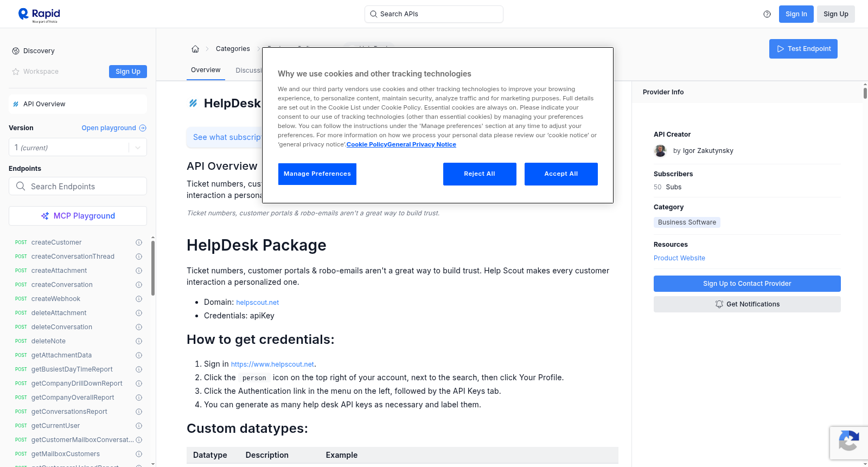Show info for createCustomer endpoint
This screenshot has height=467, width=868.
[139, 242]
